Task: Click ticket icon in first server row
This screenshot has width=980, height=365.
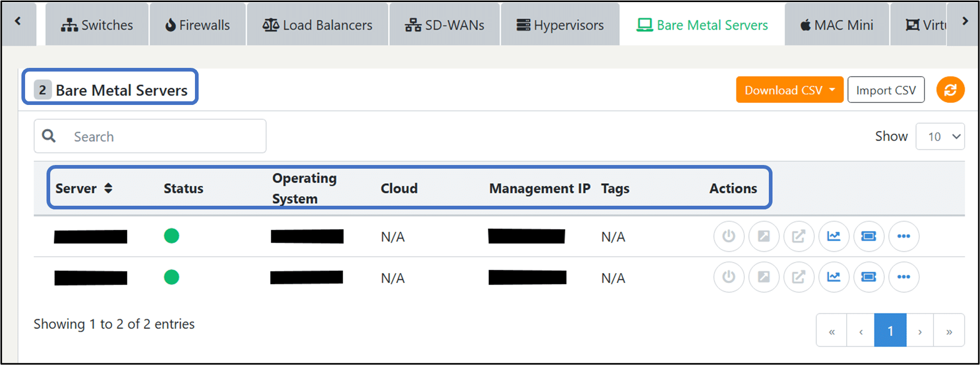Action: pos(869,236)
